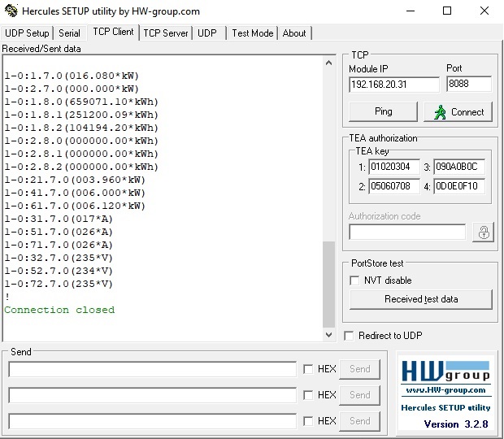504x439 pixels.
Task: Click the line 1-0:61.7.0(006.120*kW)
Action: coord(75,206)
